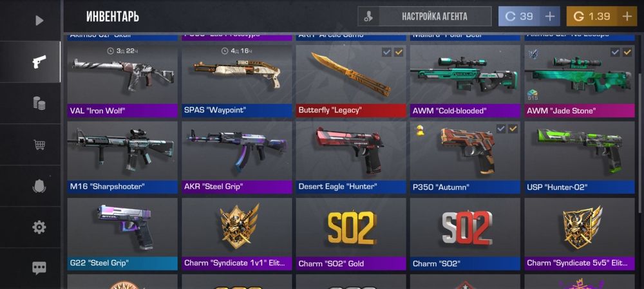The image size is (644, 289).
Task: Open the chat bubble icon in the sidebar
Action: (39, 268)
